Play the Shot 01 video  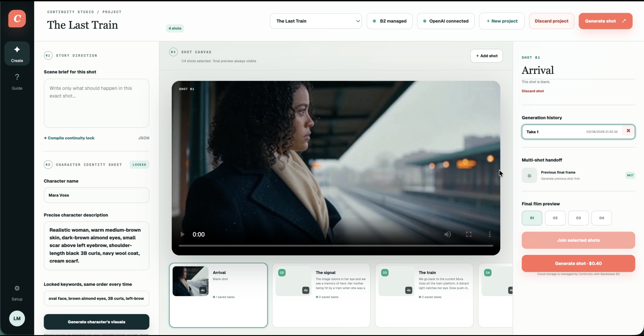182,234
